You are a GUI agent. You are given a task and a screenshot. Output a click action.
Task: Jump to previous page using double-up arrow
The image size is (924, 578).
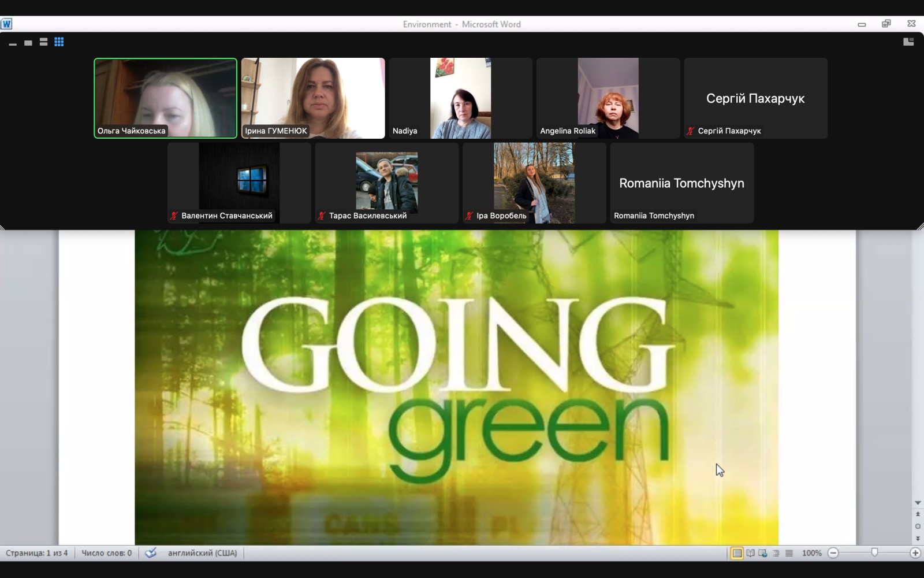(918, 514)
